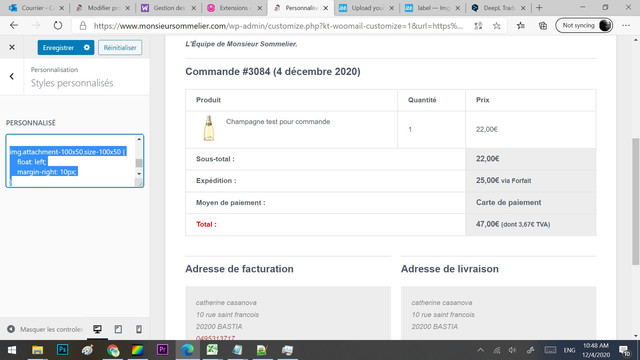Open publish settings gear next to Enregistrer
The width and height of the screenshot is (640, 360).
[87, 47]
